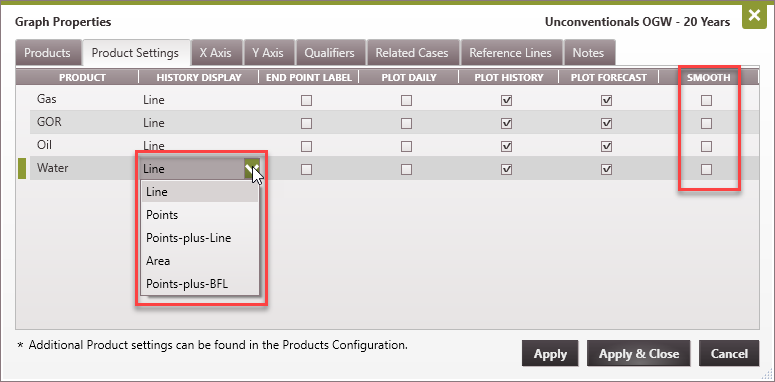Uncheck Plot History for GOR
Viewport: 775px width, 382px height.
(x=506, y=123)
